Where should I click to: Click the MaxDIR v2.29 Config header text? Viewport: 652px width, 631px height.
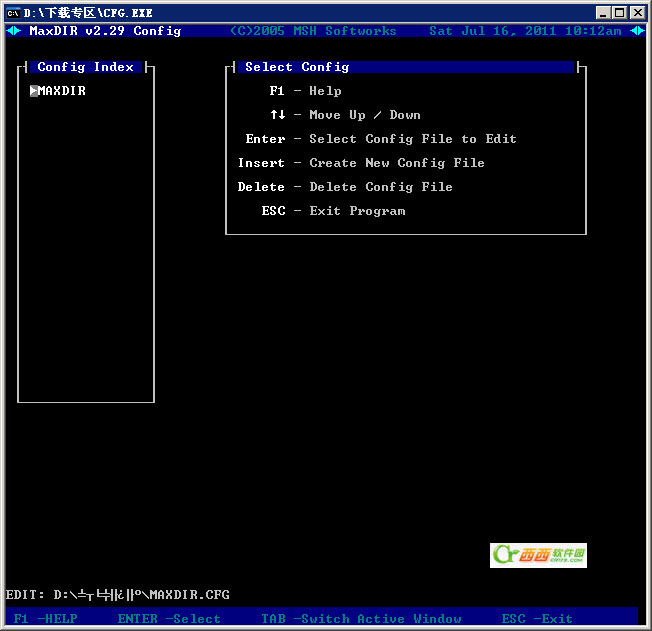click(x=105, y=31)
